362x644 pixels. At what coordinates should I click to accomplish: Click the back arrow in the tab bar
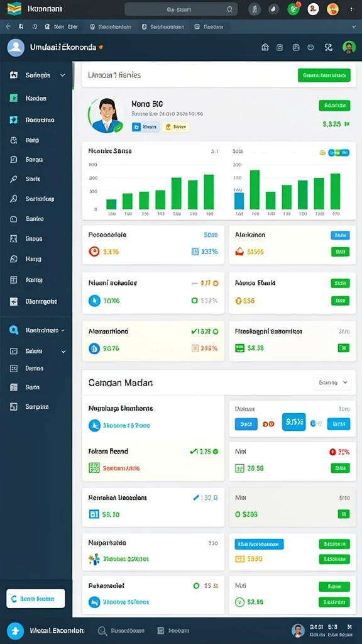tap(8, 26)
